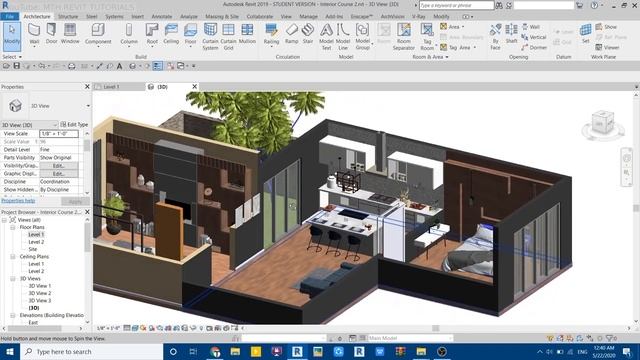Choose the Curtain System tool
The image size is (640, 360).
210,36
